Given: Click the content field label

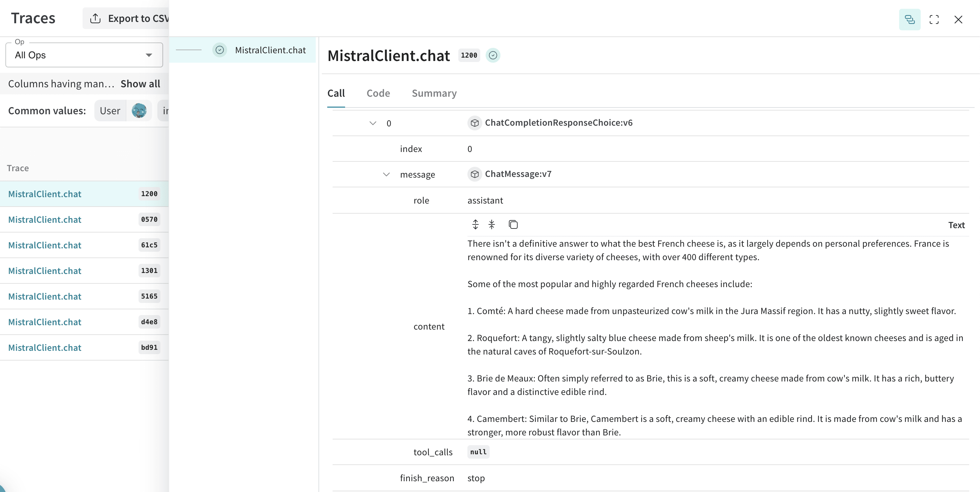Looking at the screenshot, I should pos(429,327).
